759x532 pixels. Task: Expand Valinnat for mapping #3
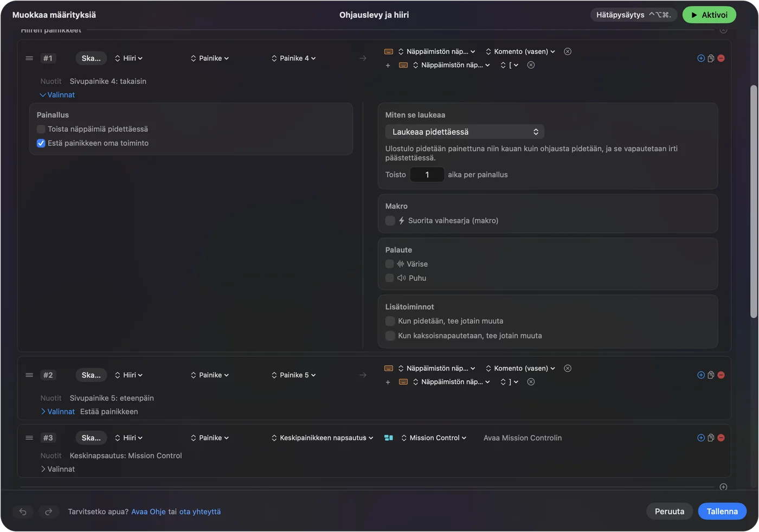[x=57, y=469]
